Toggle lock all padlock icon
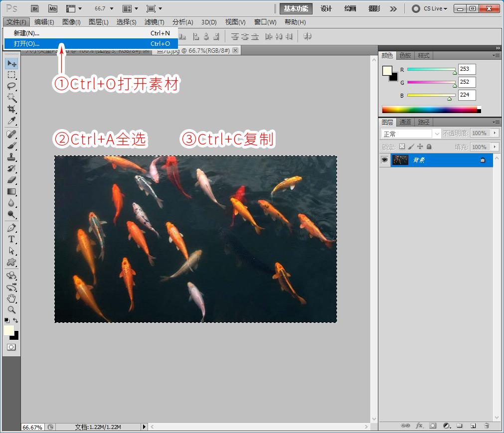Image resolution: width=504 pixels, height=433 pixels. [429, 146]
